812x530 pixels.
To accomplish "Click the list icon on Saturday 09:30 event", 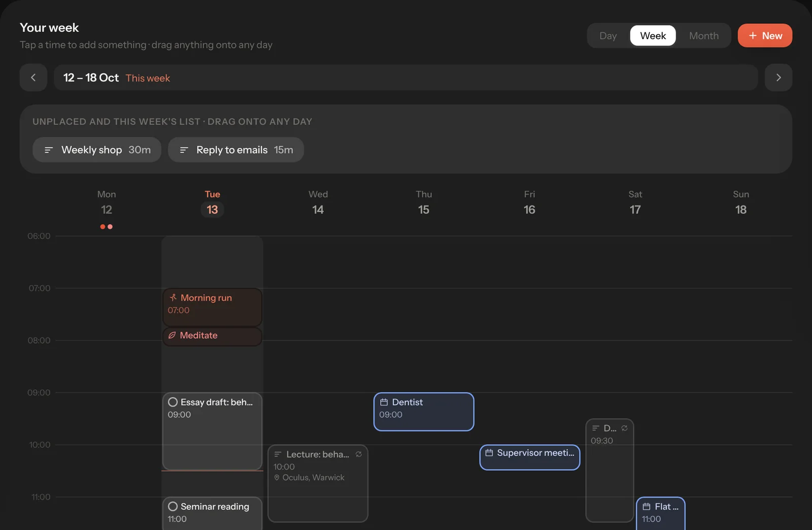I will click(595, 428).
